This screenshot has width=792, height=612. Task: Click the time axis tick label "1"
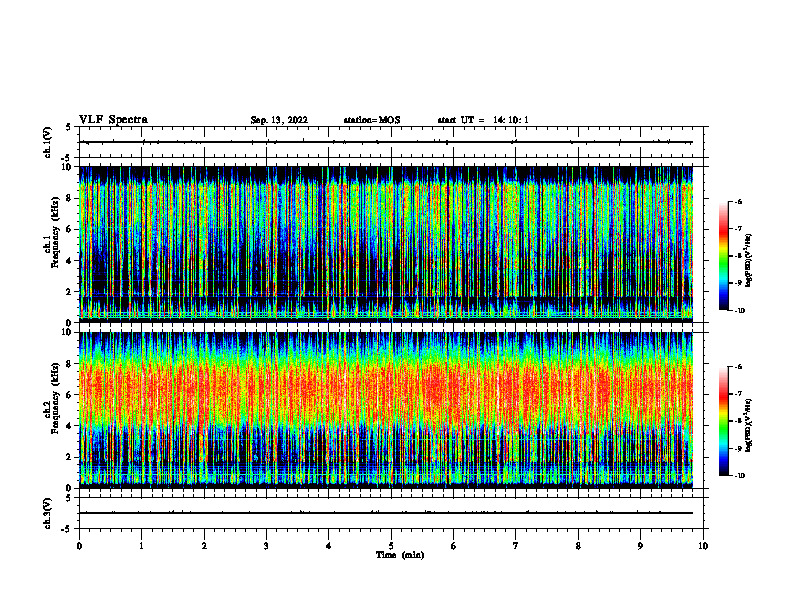pyautogui.click(x=141, y=546)
